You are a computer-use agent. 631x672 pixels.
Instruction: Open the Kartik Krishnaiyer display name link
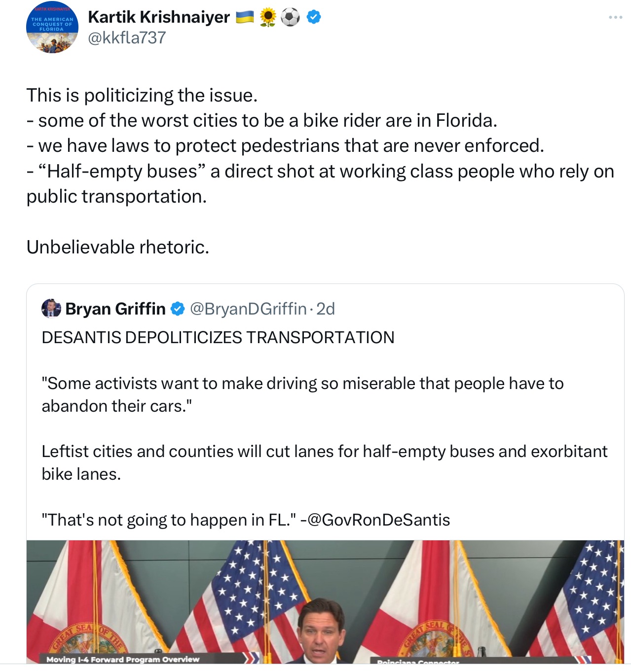tap(158, 17)
